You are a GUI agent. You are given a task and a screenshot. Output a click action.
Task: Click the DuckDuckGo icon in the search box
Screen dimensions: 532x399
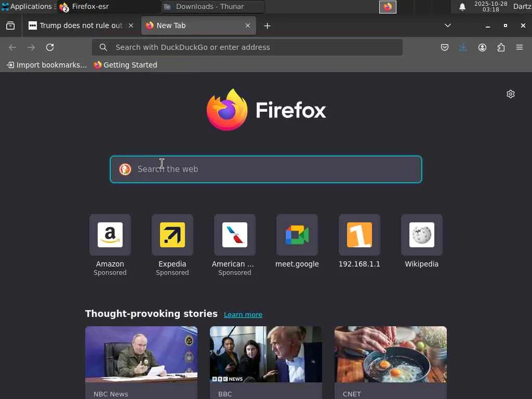(125, 169)
